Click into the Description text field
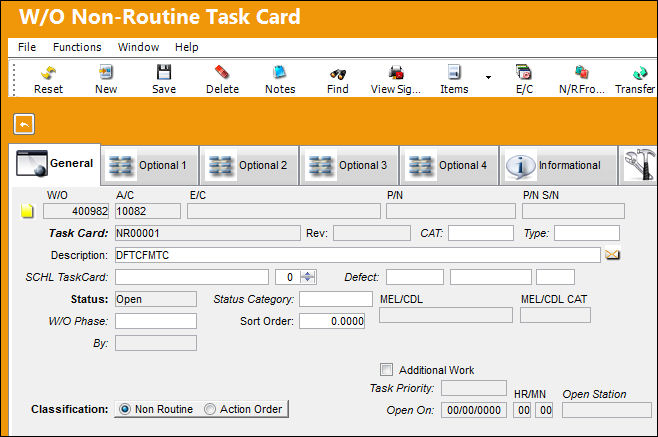 [358, 255]
